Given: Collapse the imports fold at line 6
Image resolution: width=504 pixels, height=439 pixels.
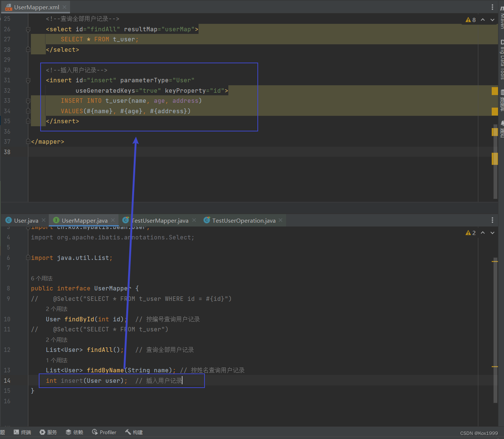Looking at the screenshot, I should 28,258.
